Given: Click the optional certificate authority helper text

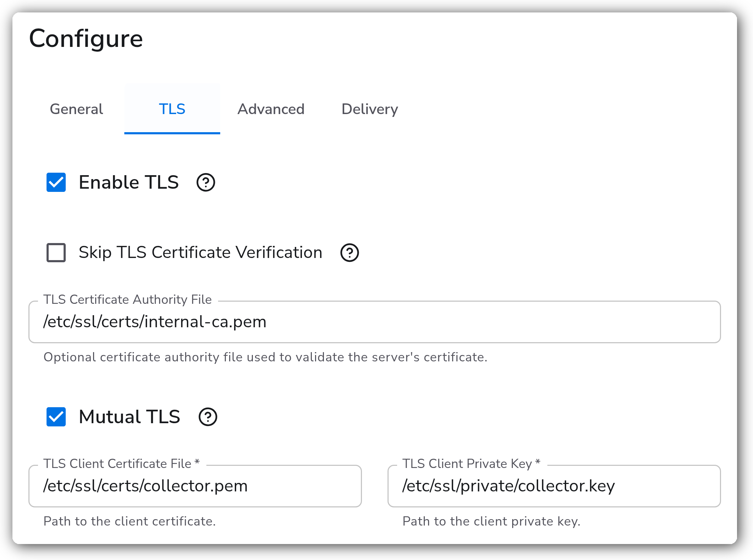Looking at the screenshot, I should (x=265, y=357).
